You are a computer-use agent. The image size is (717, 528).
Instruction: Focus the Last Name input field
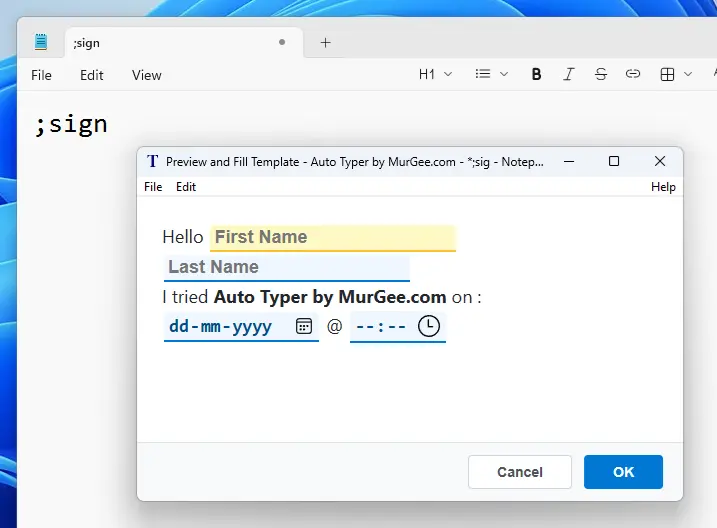(x=287, y=268)
